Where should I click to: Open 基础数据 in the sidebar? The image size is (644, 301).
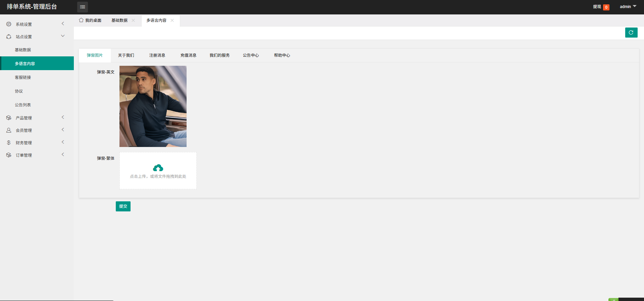(37, 50)
